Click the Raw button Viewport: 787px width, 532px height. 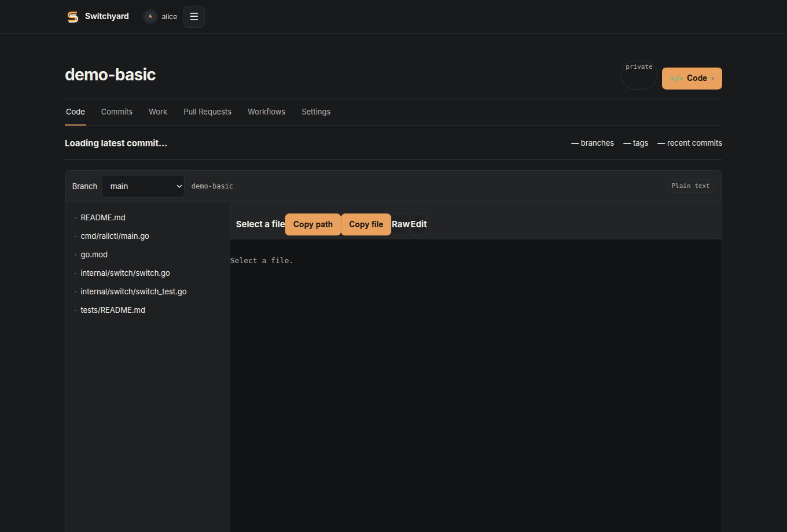400,224
